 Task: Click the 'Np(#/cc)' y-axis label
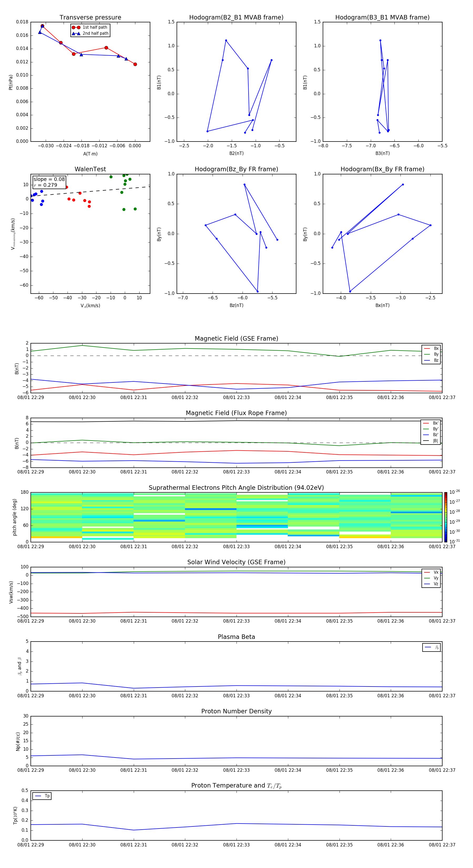pyautogui.click(x=18, y=741)
